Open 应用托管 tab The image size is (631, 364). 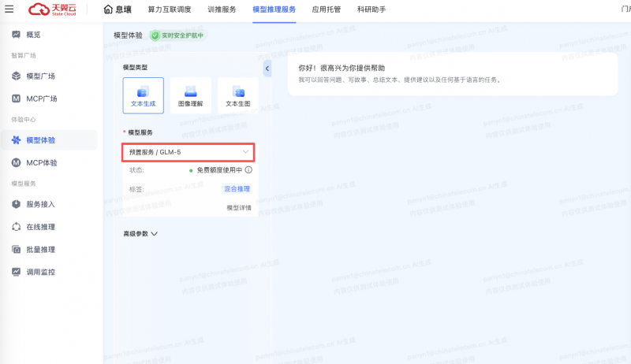327,9
